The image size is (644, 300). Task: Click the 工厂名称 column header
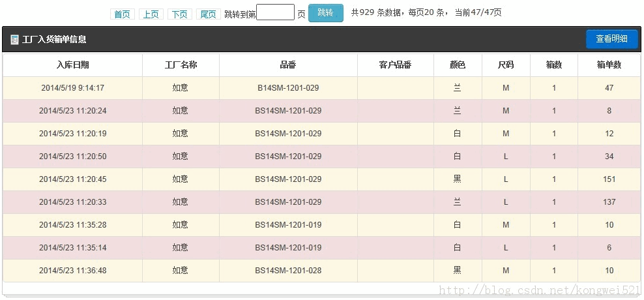tap(181, 65)
